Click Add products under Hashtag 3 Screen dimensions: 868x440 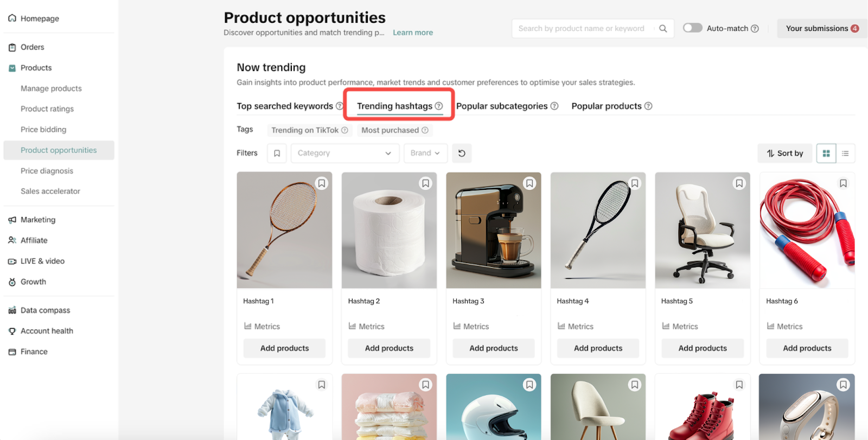tap(493, 348)
